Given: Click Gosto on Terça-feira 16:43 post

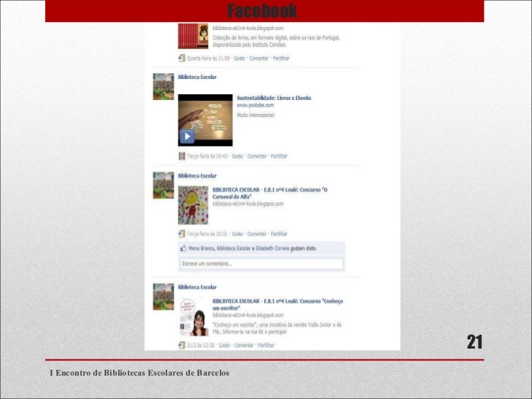Looking at the screenshot, I should [237, 156].
